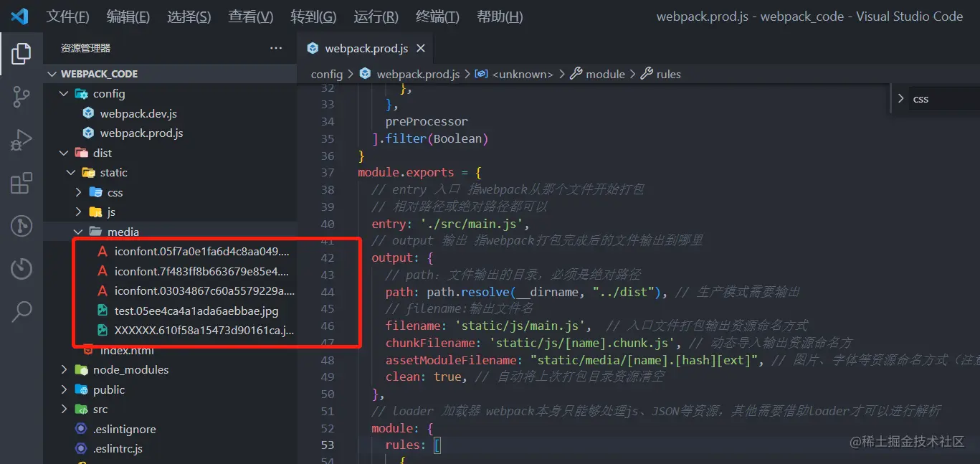The width and height of the screenshot is (980, 464).
Task: Click the entry './src/main.js' code line
Action: click(450, 224)
